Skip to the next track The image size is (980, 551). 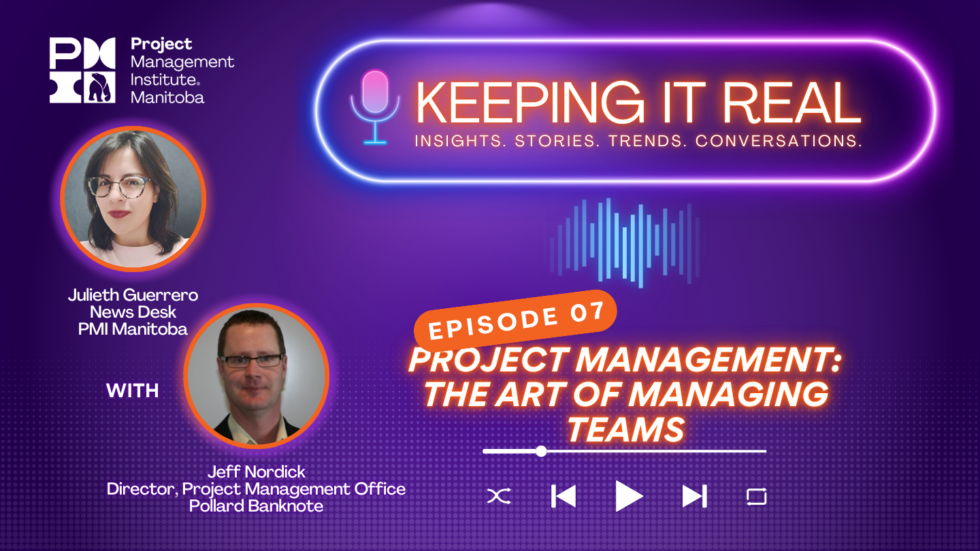click(x=694, y=497)
